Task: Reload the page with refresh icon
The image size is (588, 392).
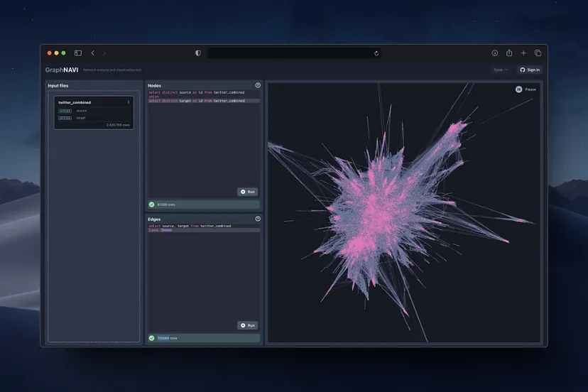Action: point(376,53)
